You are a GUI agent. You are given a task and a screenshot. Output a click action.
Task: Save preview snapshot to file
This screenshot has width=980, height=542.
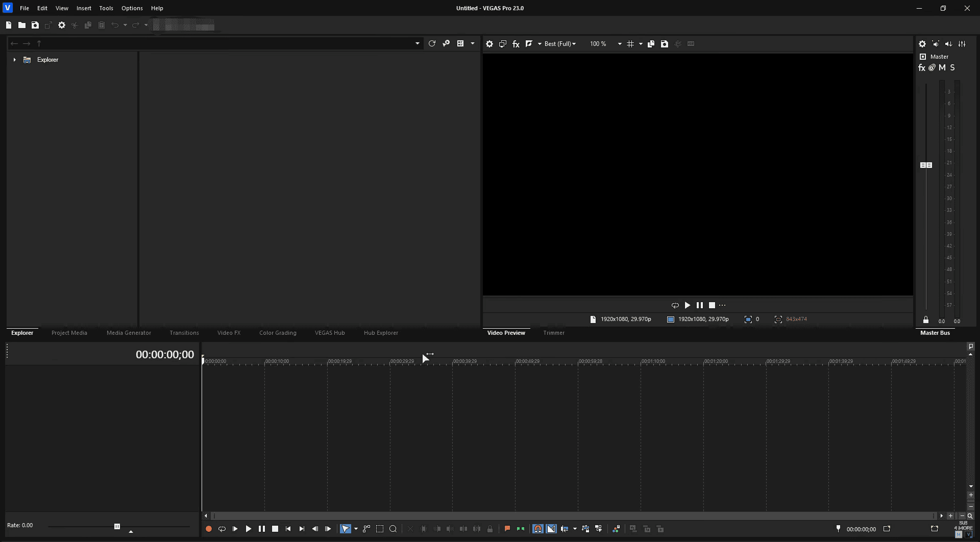(x=664, y=44)
